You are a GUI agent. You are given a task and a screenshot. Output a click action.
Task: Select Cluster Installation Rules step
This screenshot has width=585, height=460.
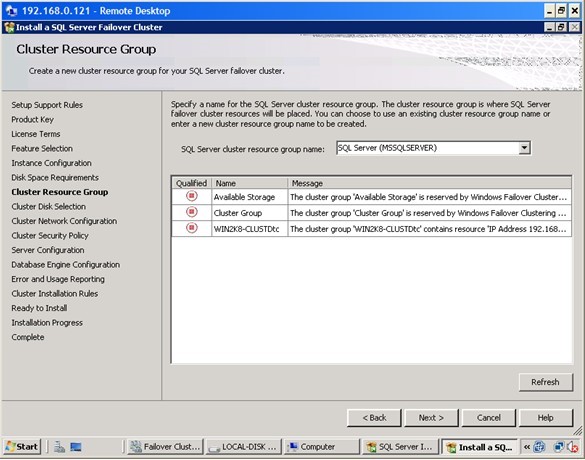click(54, 294)
